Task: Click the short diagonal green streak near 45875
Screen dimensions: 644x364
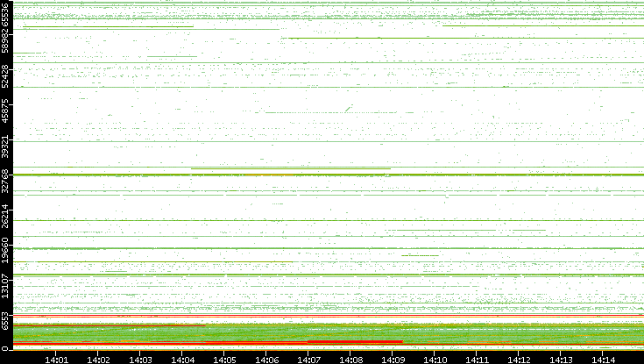Action: click(348, 109)
